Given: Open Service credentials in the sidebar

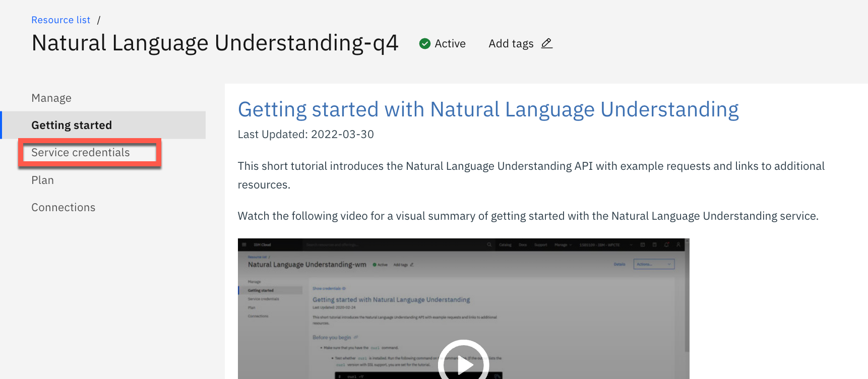Looking at the screenshot, I should [81, 153].
